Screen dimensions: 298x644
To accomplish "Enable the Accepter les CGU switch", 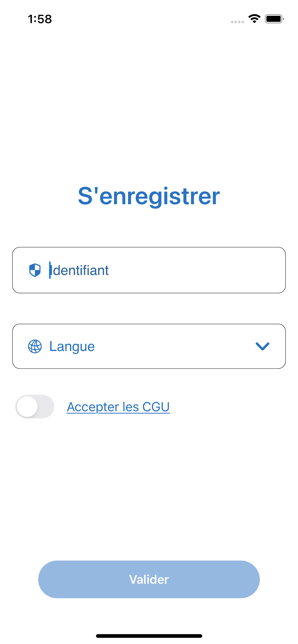I will point(35,407).
